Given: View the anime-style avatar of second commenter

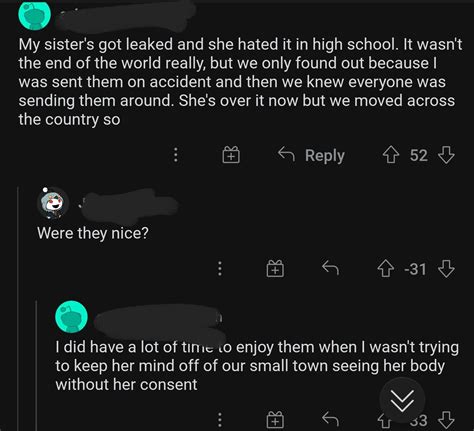Looking at the screenshot, I should click(53, 203).
